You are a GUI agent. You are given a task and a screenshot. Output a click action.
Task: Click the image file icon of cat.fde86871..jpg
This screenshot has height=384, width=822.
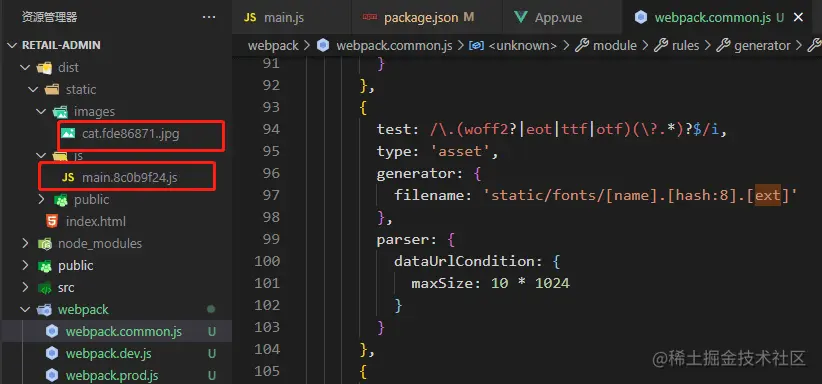[68, 133]
